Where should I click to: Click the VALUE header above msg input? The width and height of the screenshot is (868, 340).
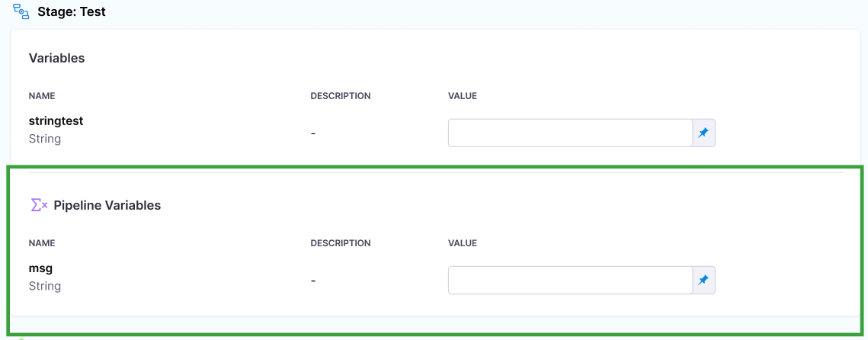[462, 243]
